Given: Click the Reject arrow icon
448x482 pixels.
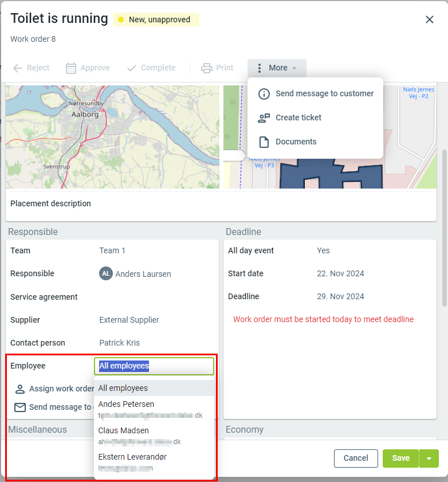Looking at the screenshot, I should point(18,68).
